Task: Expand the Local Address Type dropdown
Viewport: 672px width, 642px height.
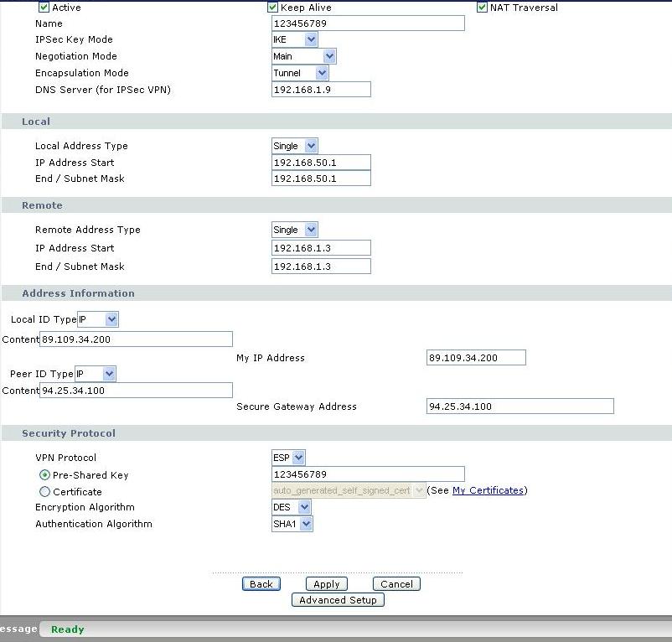Action: pyautogui.click(x=294, y=146)
